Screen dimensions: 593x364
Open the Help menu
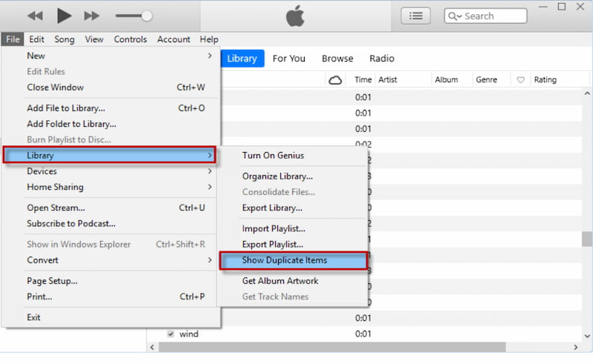209,39
